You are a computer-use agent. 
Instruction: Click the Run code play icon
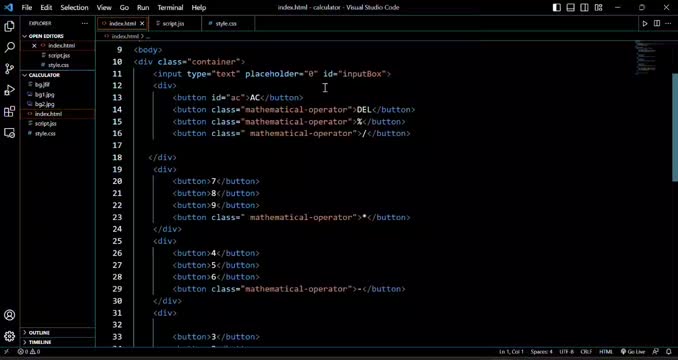(x=645, y=23)
